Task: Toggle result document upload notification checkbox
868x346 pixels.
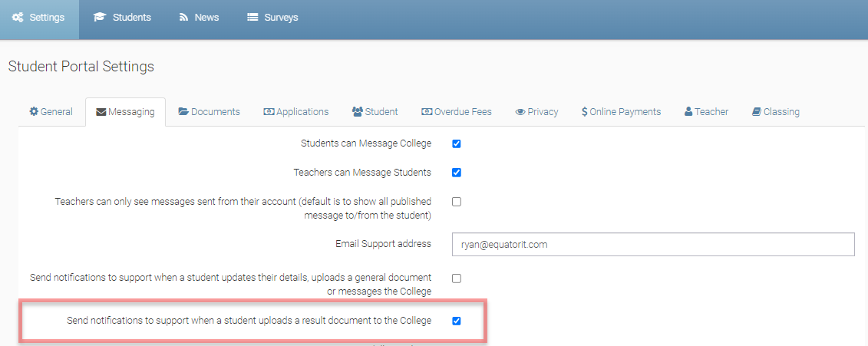Action: [x=457, y=321]
